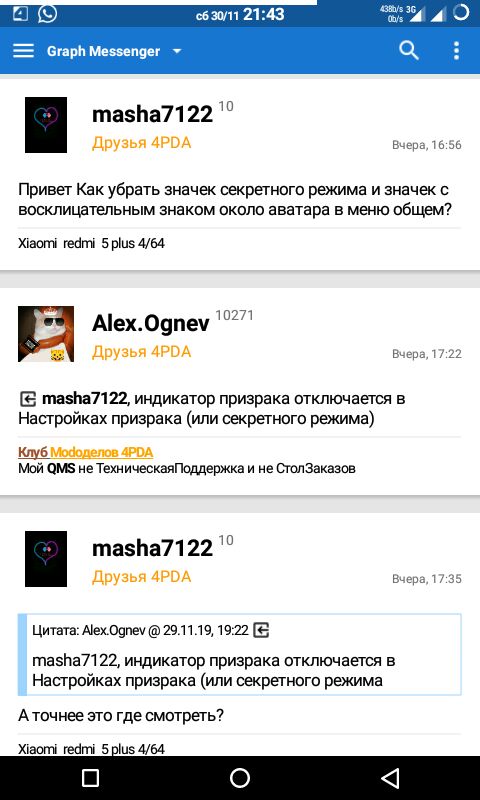Tap reply arrow icon before masha7122 mention

(28, 398)
